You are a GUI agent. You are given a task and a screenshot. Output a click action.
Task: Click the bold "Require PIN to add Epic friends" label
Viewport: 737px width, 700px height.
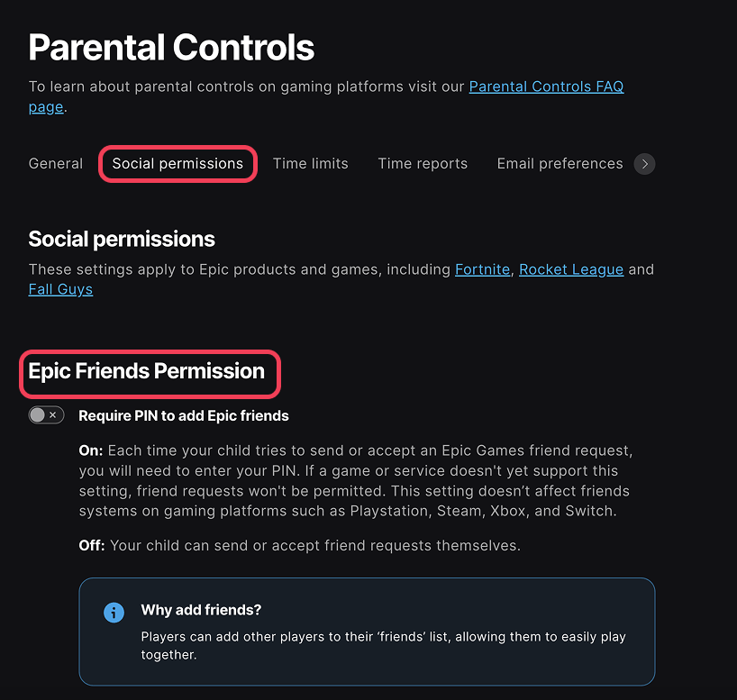(x=183, y=415)
